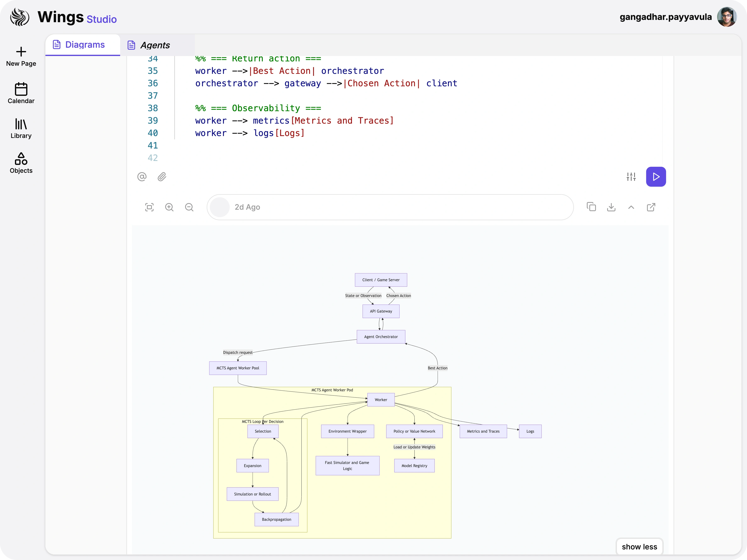This screenshot has width=747, height=560.
Task: Click the show less button under the diagram
Action: (x=639, y=547)
